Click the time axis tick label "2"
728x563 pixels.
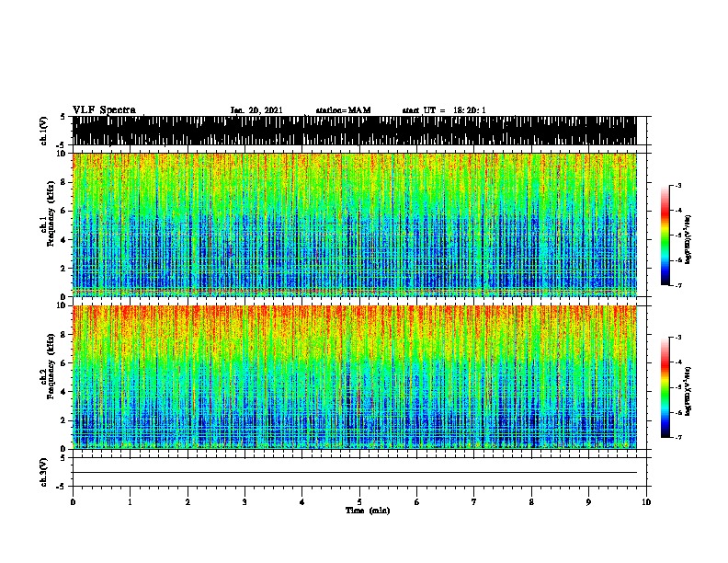pyautogui.click(x=188, y=502)
